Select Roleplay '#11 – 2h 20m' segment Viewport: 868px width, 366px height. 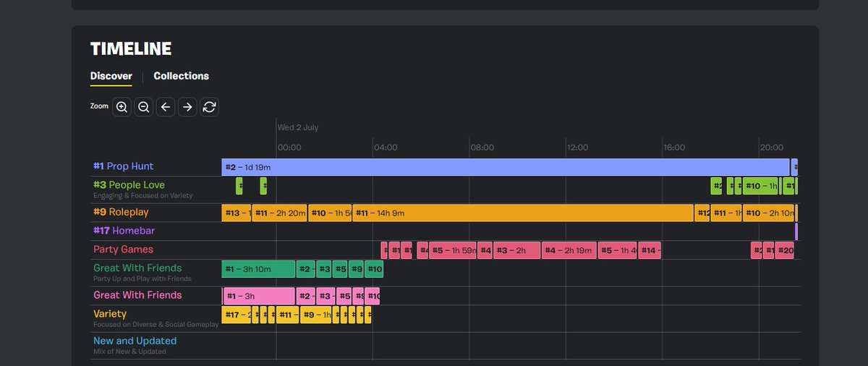click(x=280, y=213)
